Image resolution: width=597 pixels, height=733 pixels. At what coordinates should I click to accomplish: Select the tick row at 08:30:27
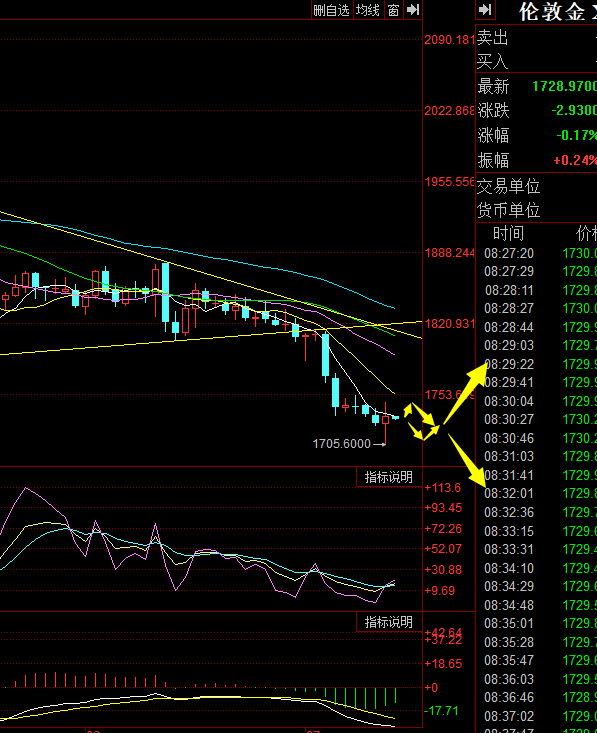(x=536, y=419)
